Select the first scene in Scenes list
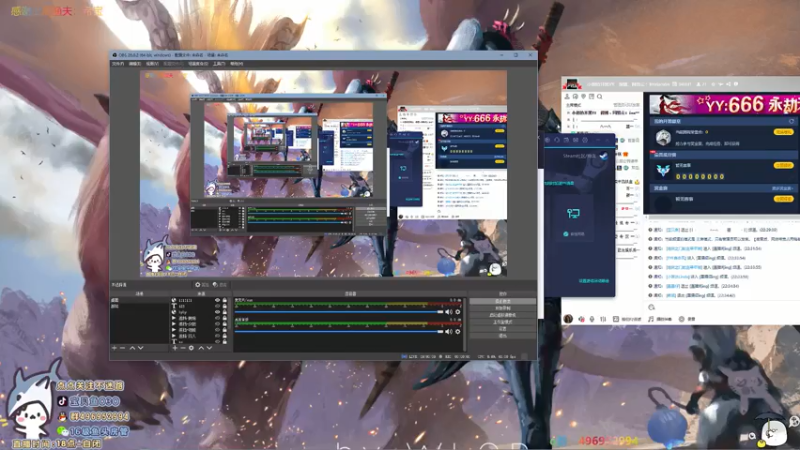 tap(140, 301)
